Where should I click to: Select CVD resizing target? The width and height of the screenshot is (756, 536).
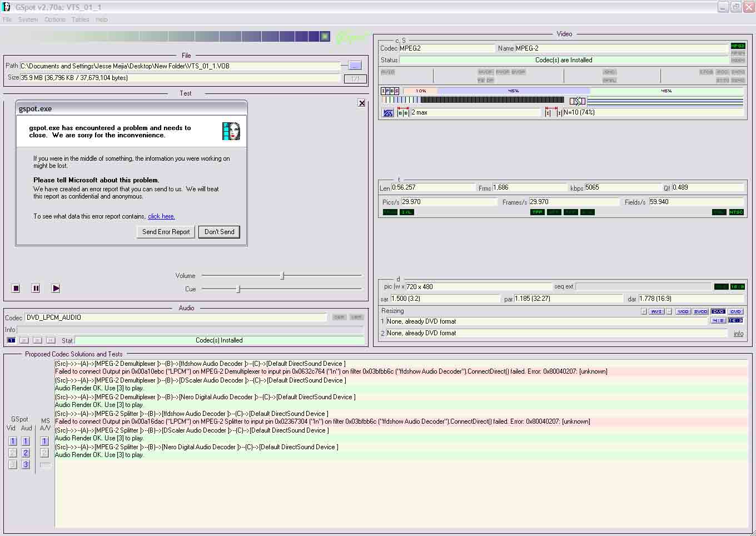(735, 311)
